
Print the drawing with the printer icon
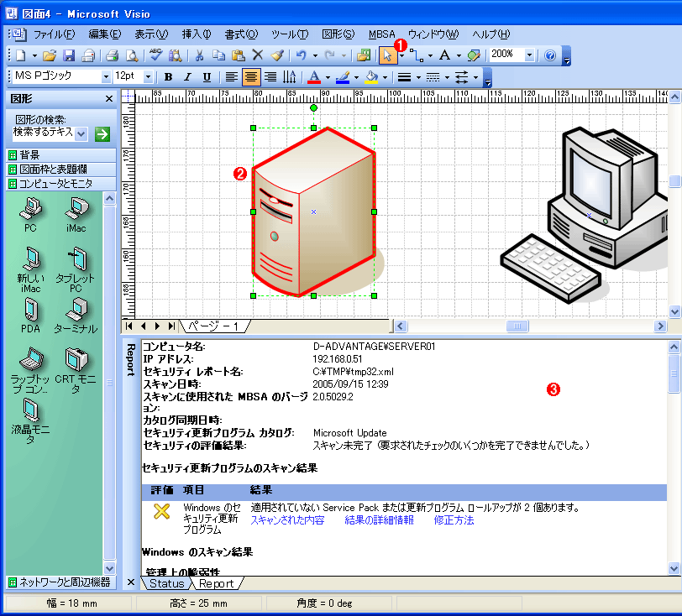point(113,55)
